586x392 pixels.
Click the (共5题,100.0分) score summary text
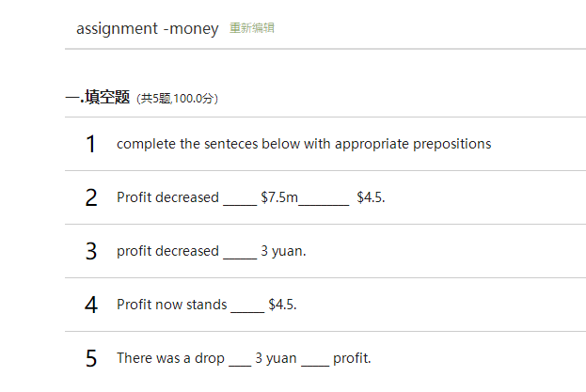tap(178, 98)
